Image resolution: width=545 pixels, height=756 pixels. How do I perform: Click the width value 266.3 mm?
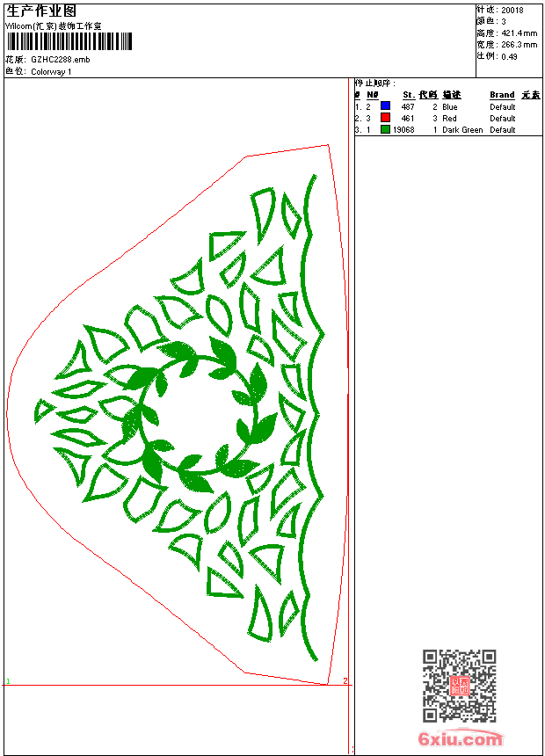[519, 45]
